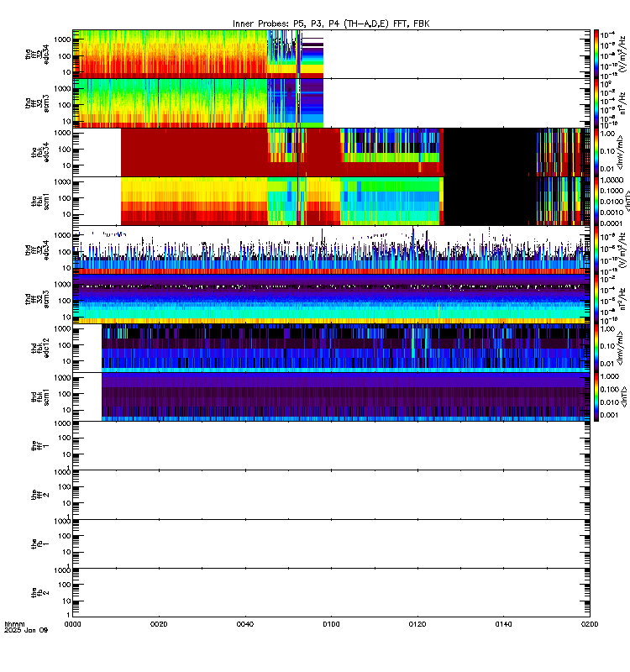
Task: Click the "0200" time axis label
Action: (x=590, y=624)
